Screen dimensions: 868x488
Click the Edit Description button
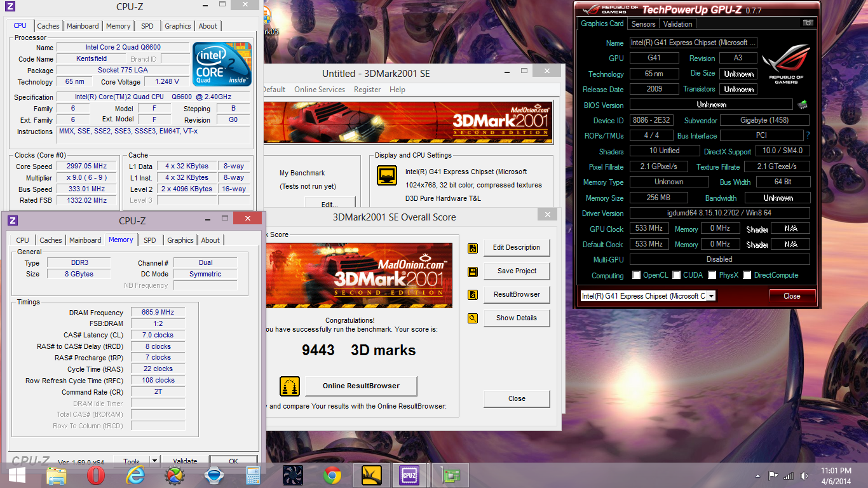517,248
